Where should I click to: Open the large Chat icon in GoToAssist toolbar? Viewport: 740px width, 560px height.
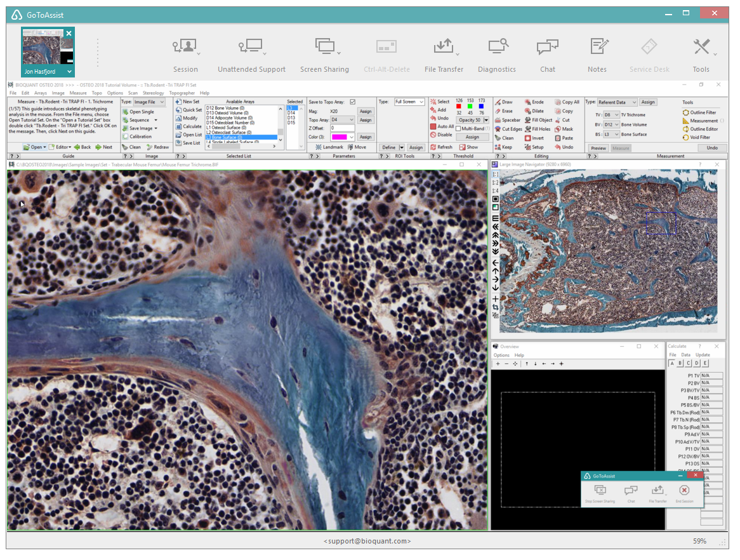548,56
